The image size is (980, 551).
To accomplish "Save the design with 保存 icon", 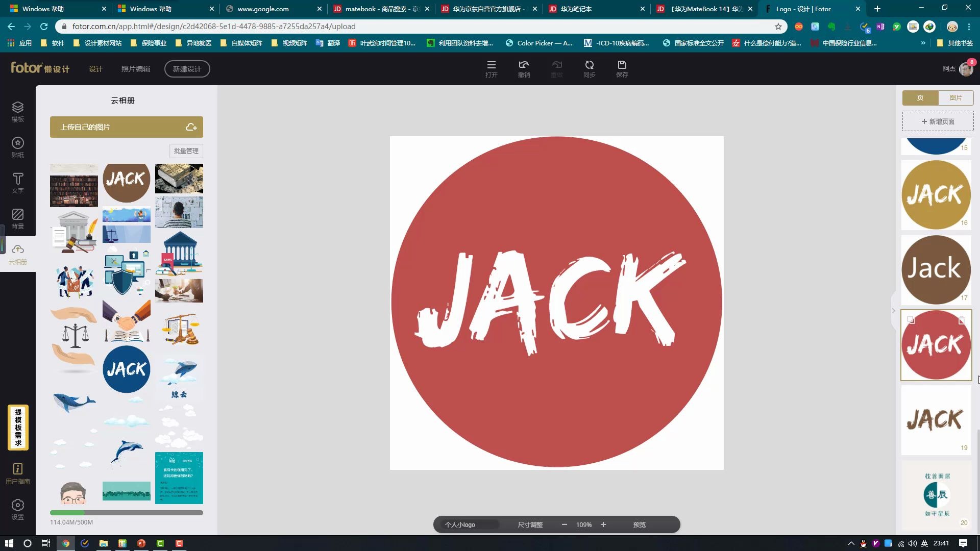I will [622, 69].
